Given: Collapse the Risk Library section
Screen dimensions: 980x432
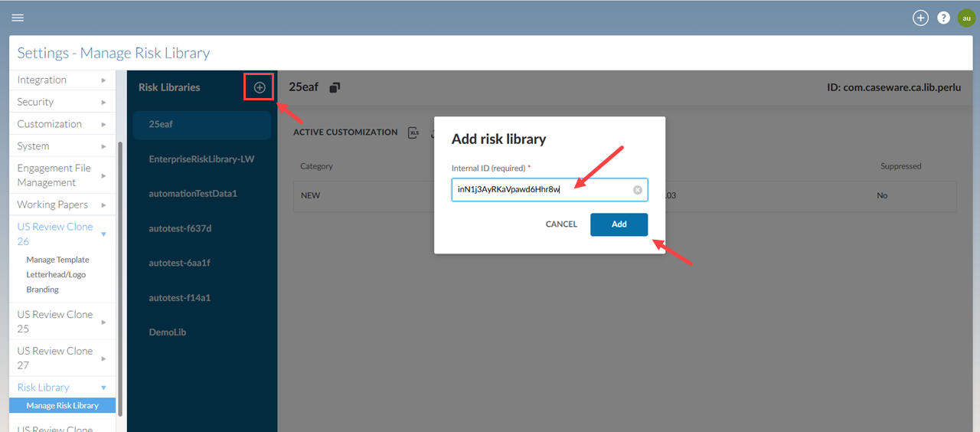Looking at the screenshot, I should (62, 388).
